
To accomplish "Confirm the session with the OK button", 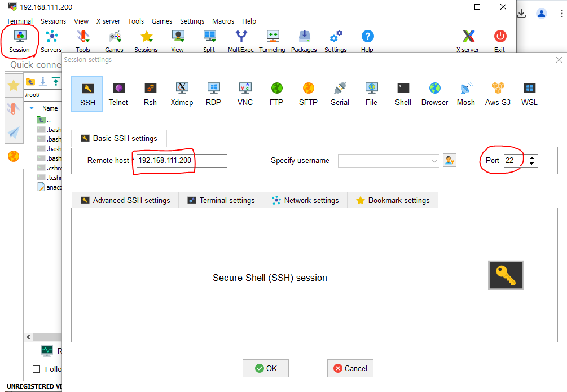I will (265, 368).
